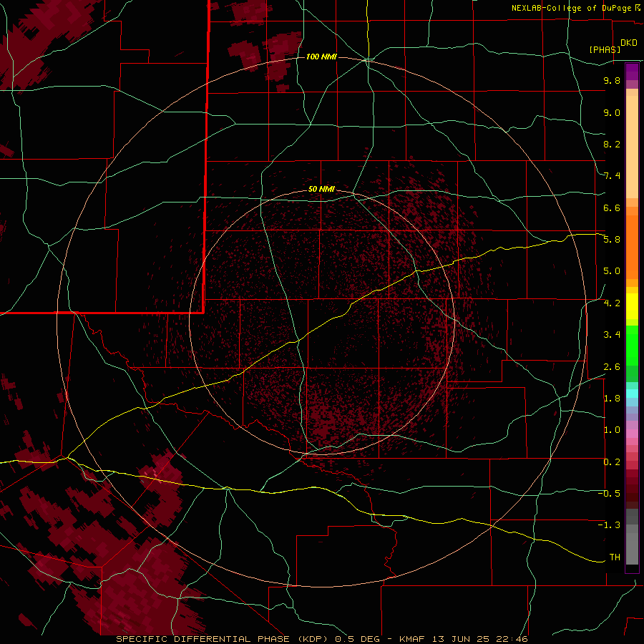Click the 5.0 scale value
This screenshot has height=644, width=644.
612,271
